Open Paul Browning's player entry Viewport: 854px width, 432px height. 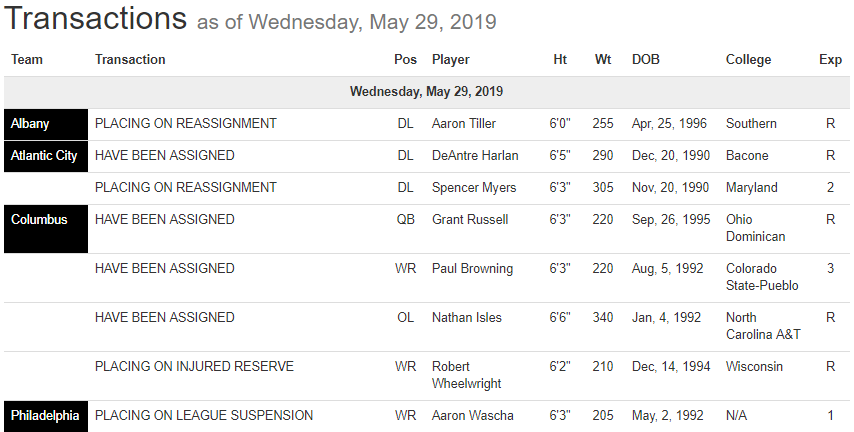pyautogui.click(x=472, y=269)
